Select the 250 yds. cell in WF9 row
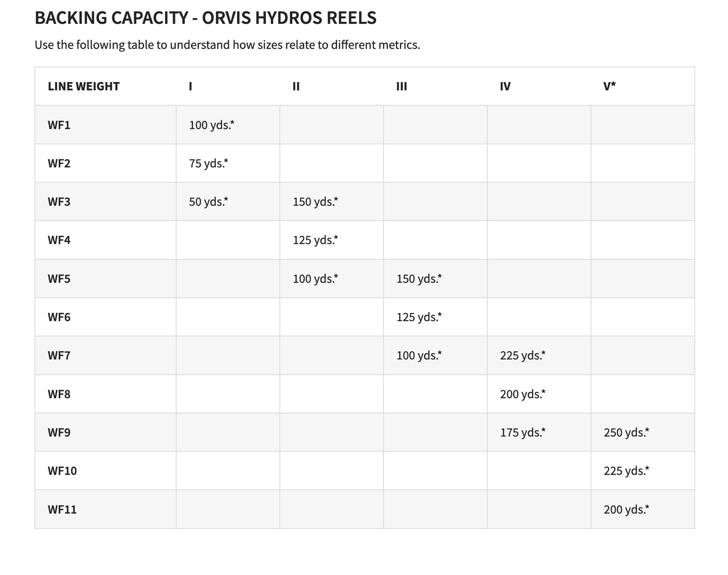Viewport: 728px width, 575px height. pyautogui.click(x=627, y=432)
